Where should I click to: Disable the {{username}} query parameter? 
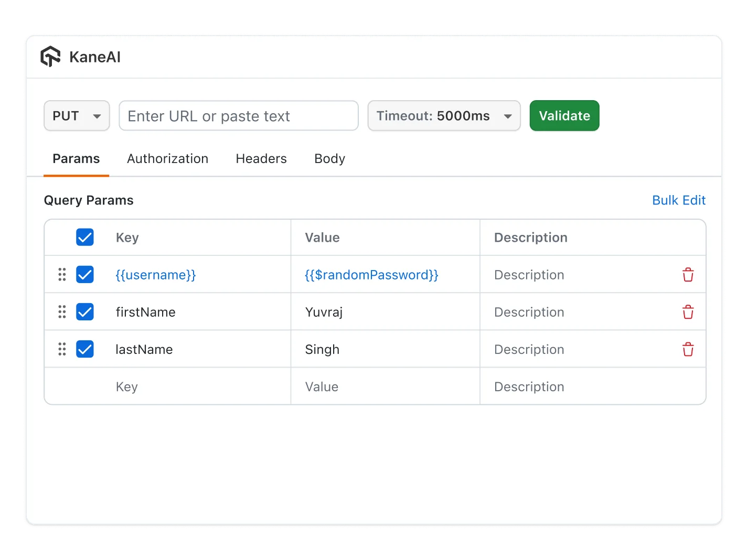click(85, 274)
